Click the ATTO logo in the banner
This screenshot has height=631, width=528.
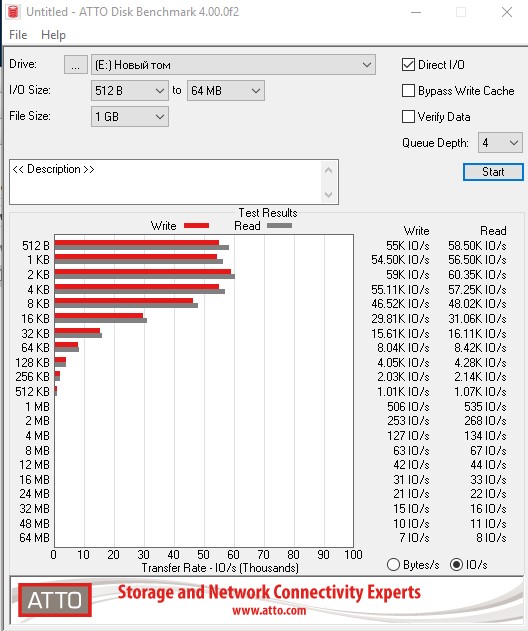(x=55, y=600)
